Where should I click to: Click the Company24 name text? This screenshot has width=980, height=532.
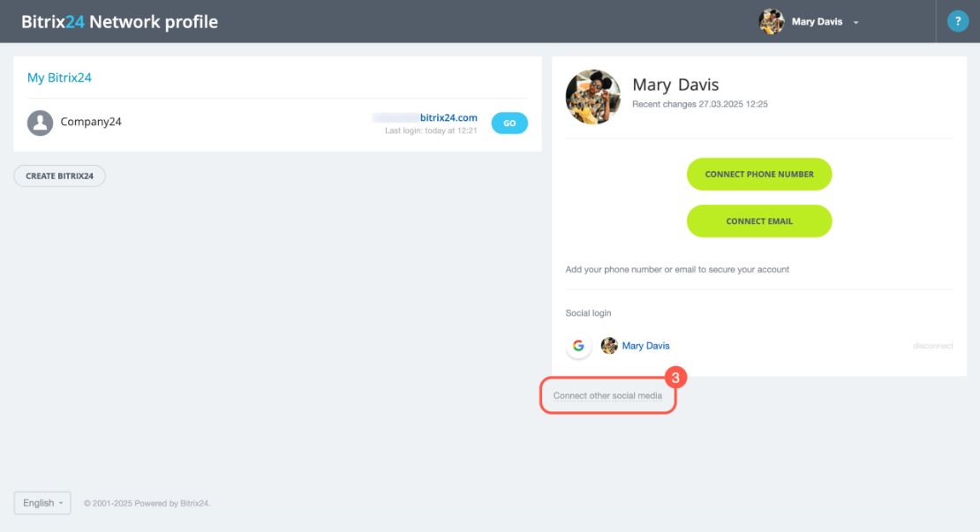tap(91, 122)
